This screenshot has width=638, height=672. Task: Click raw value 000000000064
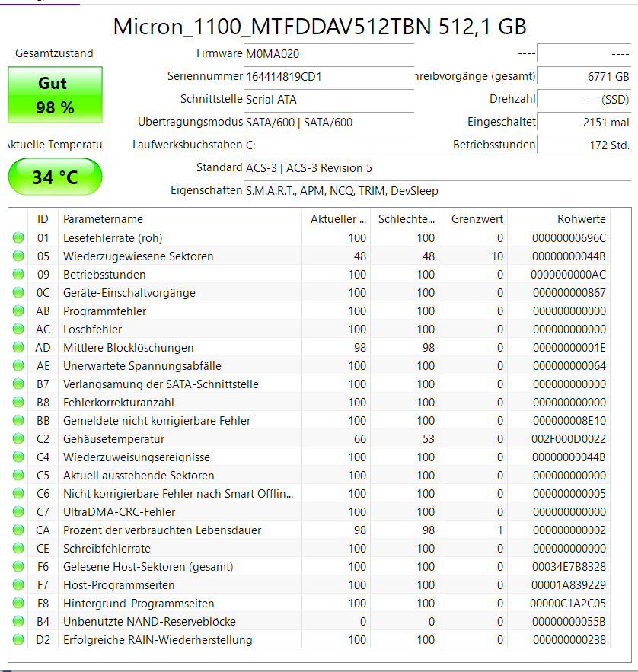[569, 366]
